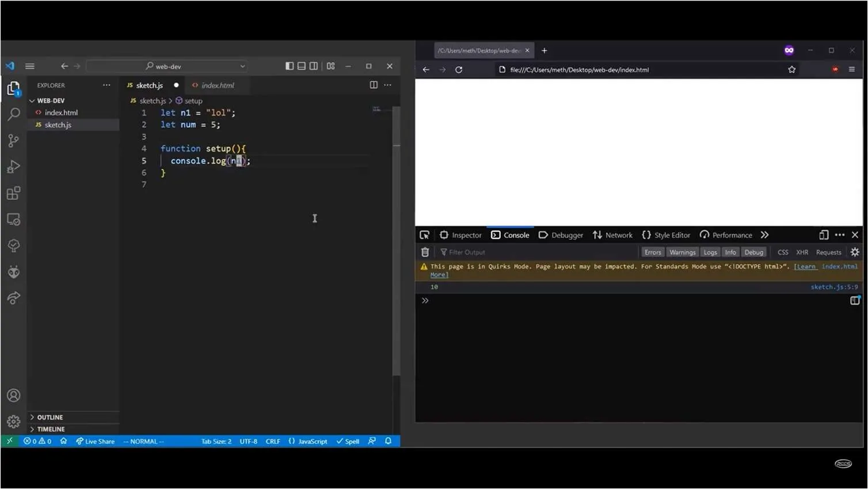Open sketch.js:5:9 from the console log entry
The image size is (868, 489).
(x=834, y=286)
